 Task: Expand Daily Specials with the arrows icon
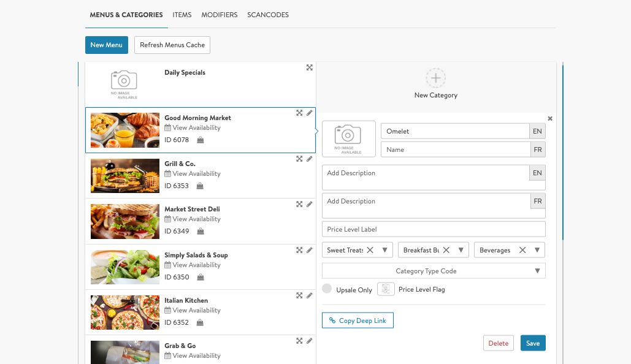pos(310,67)
